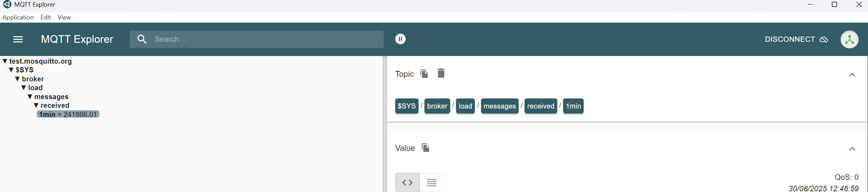Click the search magnifier icon
This screenshot has width=868, height=192.
pos(142,39)
